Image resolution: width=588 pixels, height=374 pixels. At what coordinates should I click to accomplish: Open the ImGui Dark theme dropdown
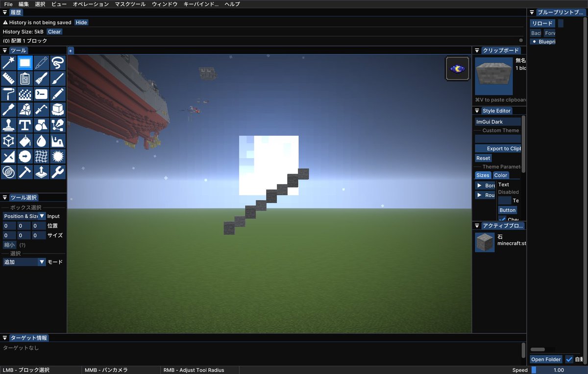(x=498, y=122)
